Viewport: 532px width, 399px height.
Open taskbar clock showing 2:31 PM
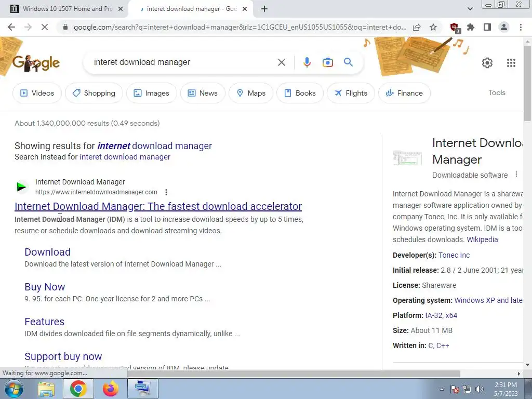coord(506,389)
